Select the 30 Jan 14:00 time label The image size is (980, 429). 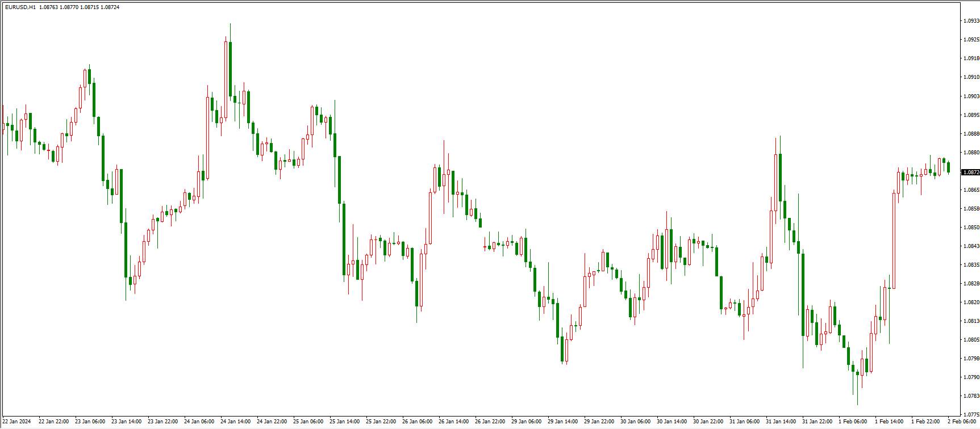coord(672,421)
